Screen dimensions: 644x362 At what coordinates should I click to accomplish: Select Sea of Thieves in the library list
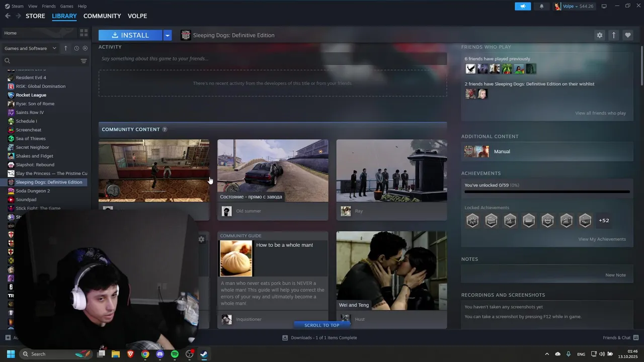pos(31,139)
